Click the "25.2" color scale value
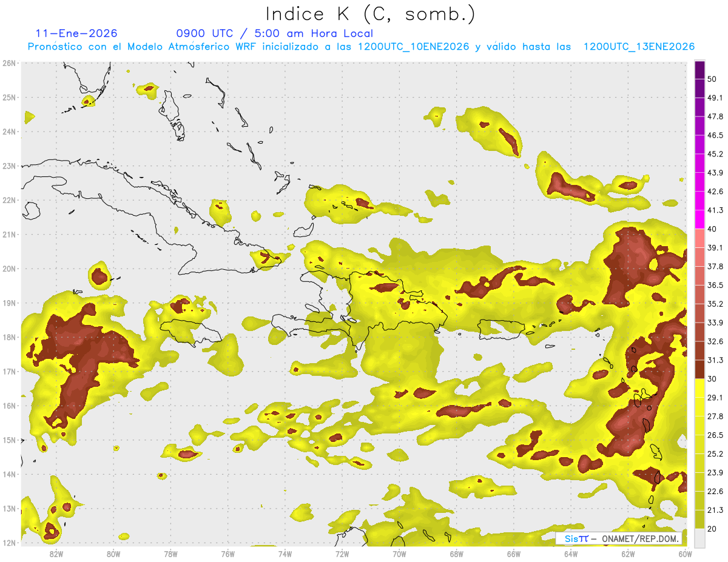The image size is (728, 562). (715, 454)
